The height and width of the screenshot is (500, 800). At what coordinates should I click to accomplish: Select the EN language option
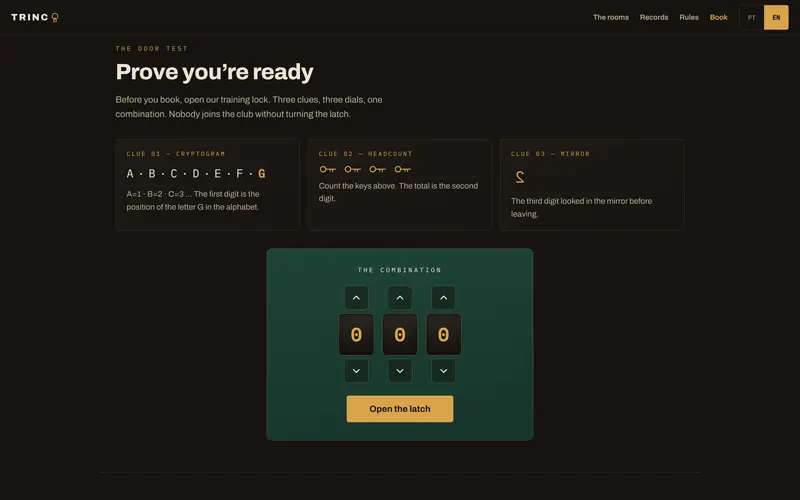coord(776,17)
